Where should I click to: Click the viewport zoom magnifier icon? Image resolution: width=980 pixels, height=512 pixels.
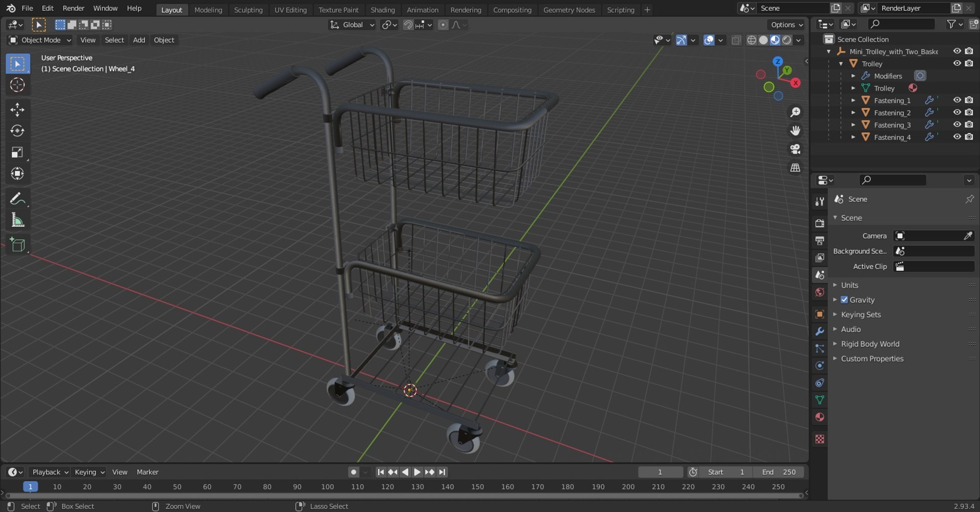[x=795, y=112]
